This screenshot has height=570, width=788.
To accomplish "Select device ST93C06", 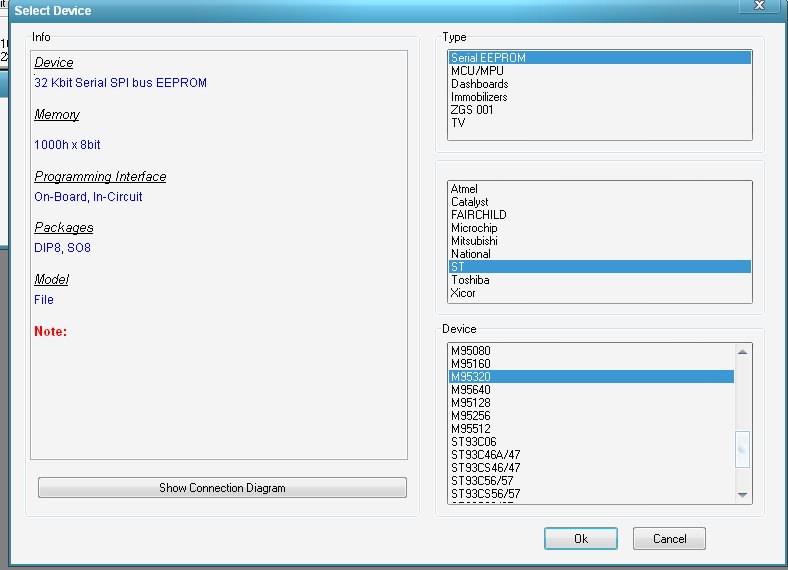I will click(x=591, y=442).
